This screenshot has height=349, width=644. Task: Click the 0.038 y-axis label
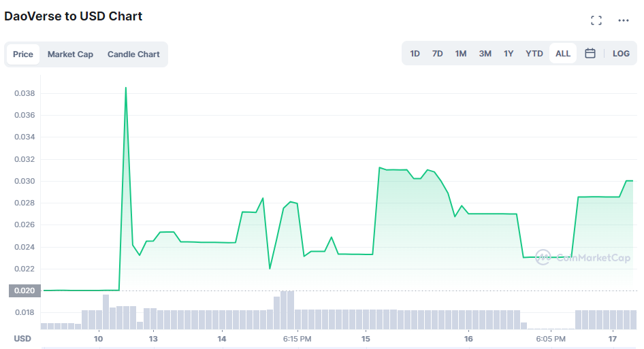[25, 93]
